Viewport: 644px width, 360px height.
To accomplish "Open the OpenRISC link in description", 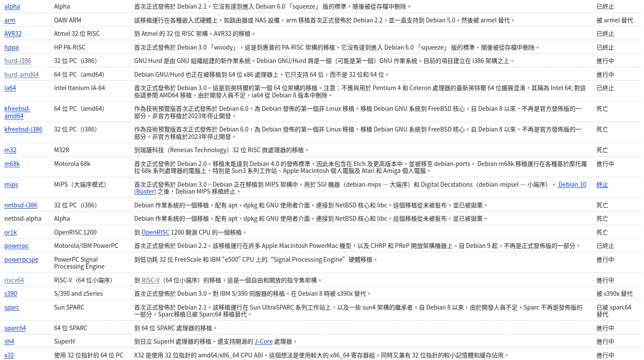I will (155, 232).
